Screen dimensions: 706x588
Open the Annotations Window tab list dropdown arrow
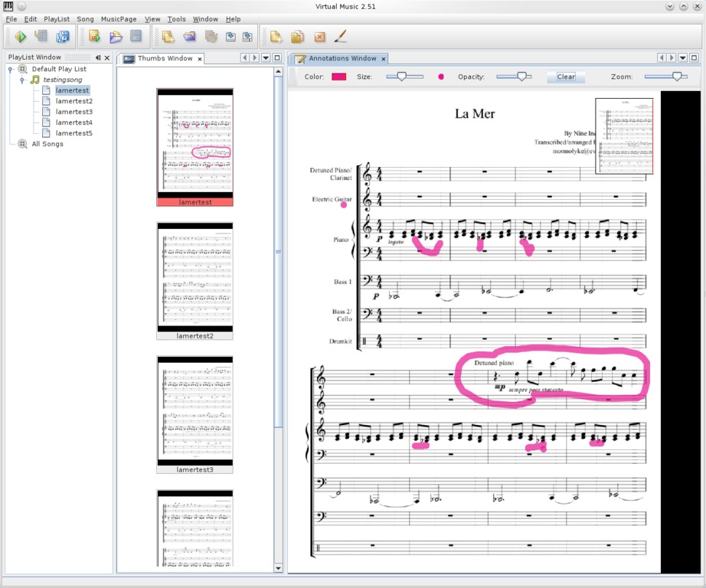[683, 58]
